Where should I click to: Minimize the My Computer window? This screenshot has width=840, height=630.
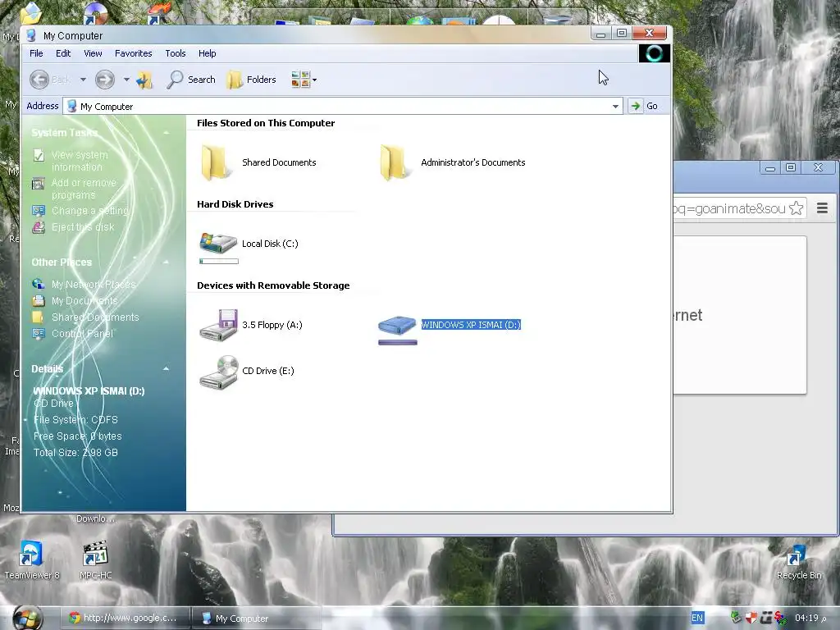601,34
